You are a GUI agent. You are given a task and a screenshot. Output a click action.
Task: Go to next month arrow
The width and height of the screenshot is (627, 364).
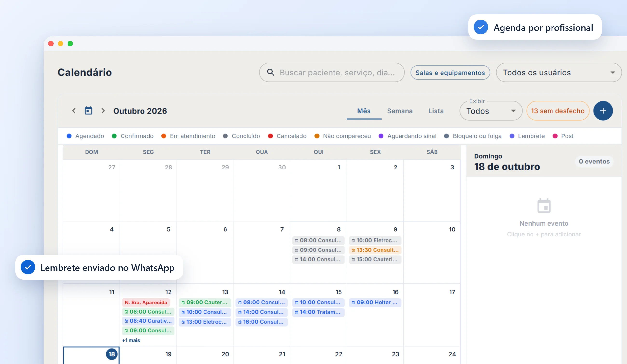(x=103, y=111)
